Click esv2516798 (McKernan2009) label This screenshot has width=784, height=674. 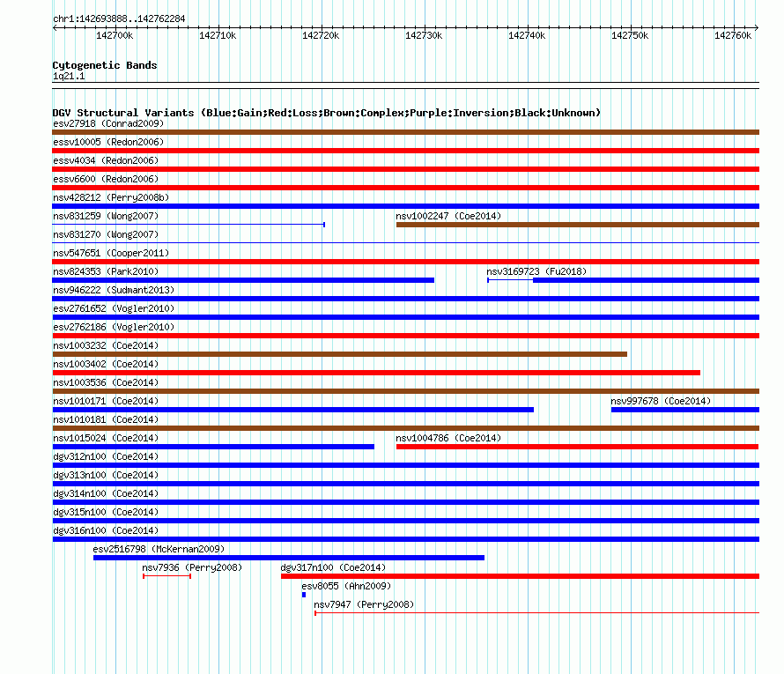pos(159,549)
